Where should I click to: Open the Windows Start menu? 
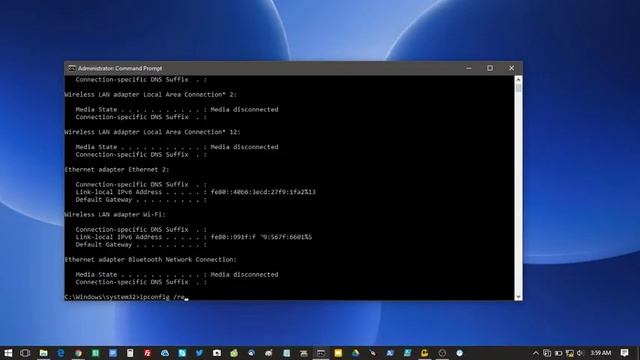click(8, 353)
